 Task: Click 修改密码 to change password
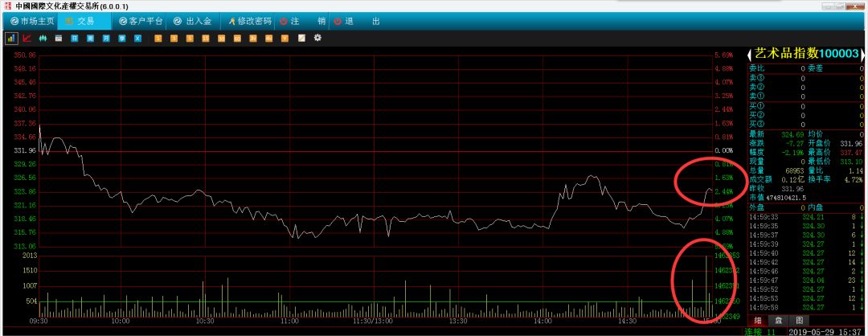pyautogui.click(x=250, y=21)
